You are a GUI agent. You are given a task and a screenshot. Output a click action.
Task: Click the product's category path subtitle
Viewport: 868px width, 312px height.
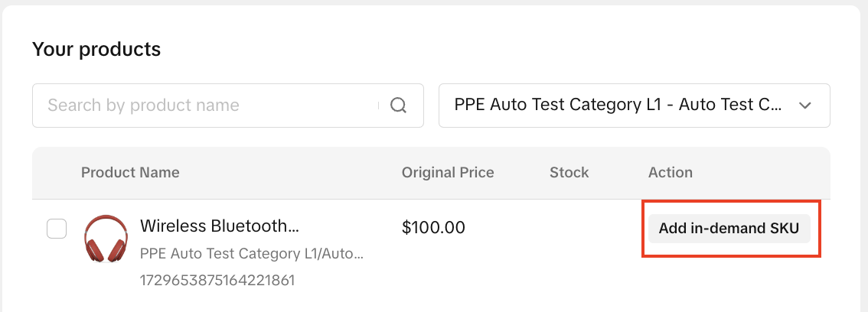pyautogui.click(x=252, y=253)
